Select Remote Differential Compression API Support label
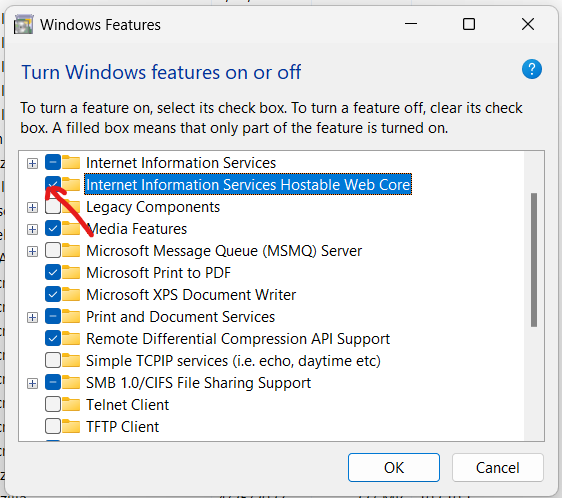Viewport: 562px width, 498px height. coord(238,339)
